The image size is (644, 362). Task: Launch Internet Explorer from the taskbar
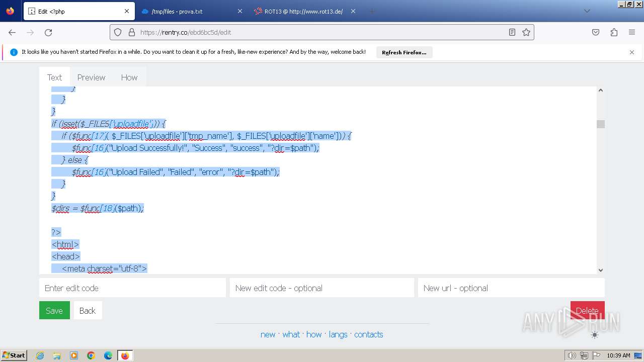40,355
